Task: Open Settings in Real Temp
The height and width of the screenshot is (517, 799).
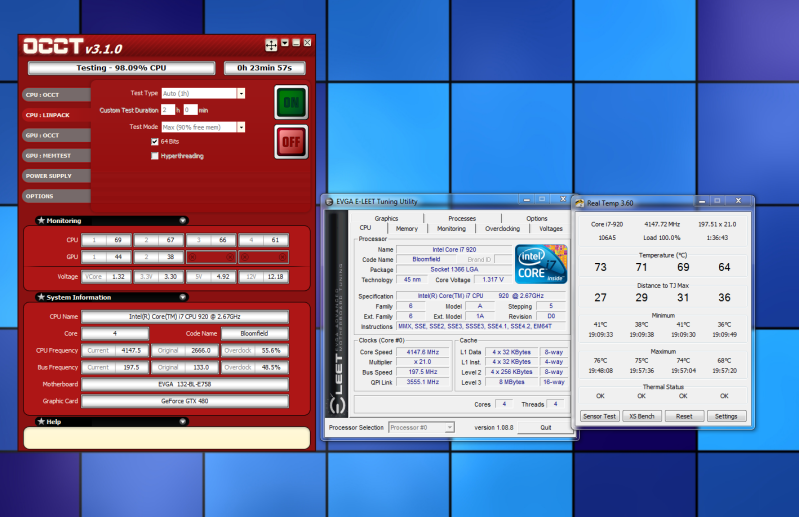Action: click(x=726, y=416)
